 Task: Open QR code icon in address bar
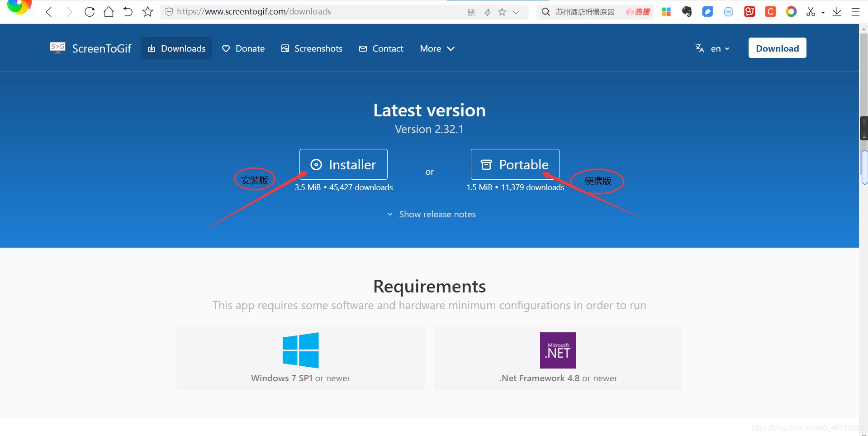(471, 12)
